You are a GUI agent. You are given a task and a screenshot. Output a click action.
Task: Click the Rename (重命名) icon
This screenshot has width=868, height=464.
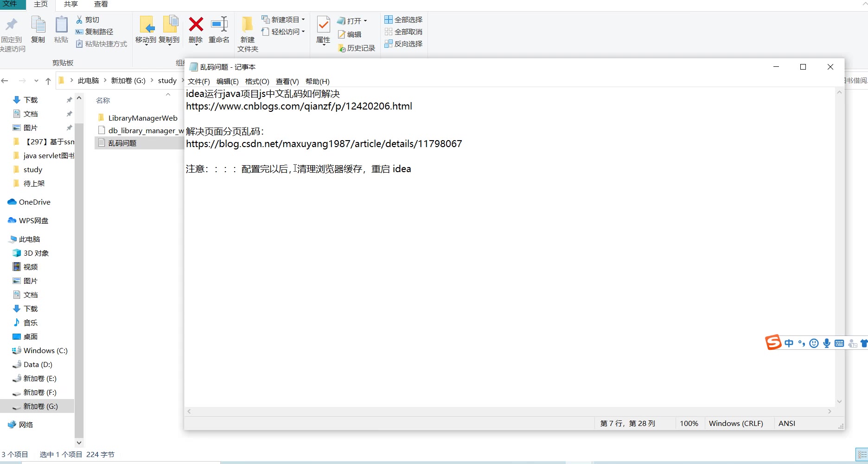tap(219, 24)
